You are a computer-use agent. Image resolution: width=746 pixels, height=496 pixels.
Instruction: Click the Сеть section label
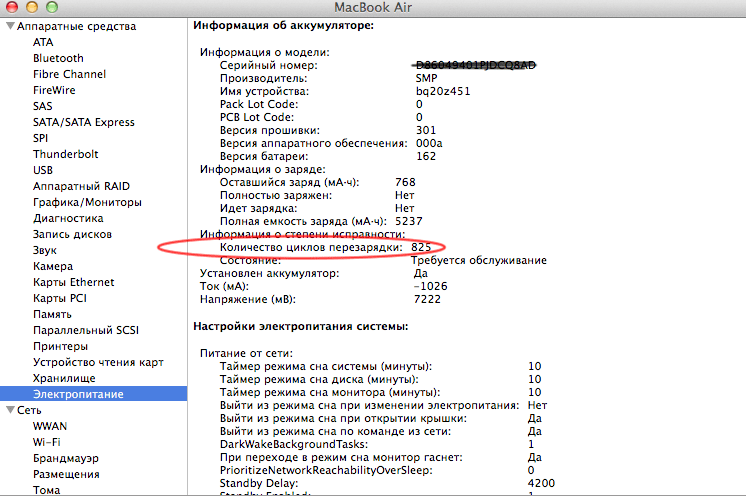click(29, 410)
